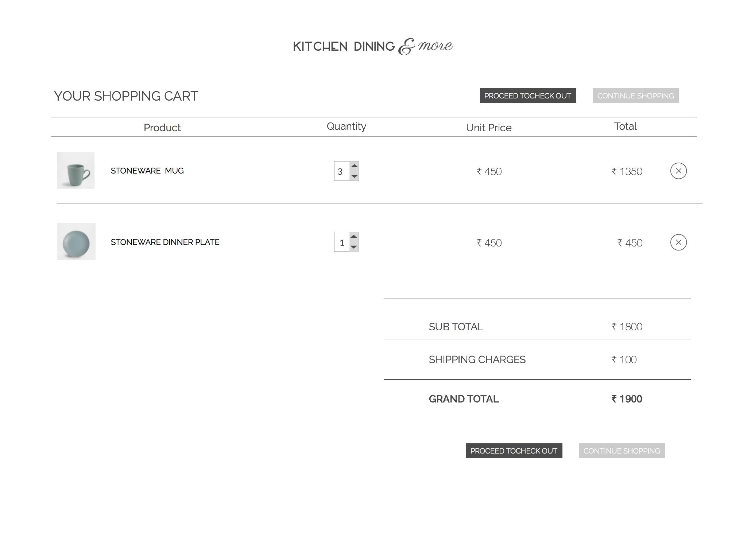747x560 pixels.
Task: Decrease Dinner Plate quantity with down arrow
Action: coord(354,247)
